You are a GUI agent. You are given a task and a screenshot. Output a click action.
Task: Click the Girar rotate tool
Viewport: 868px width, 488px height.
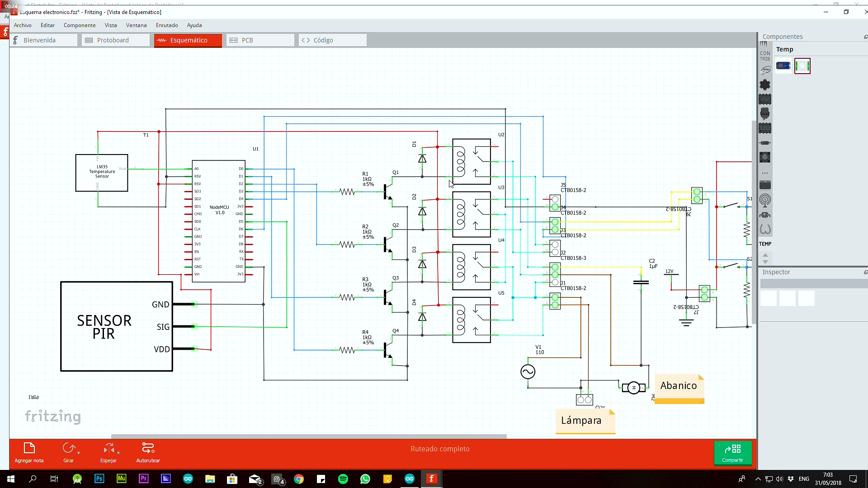68,452
